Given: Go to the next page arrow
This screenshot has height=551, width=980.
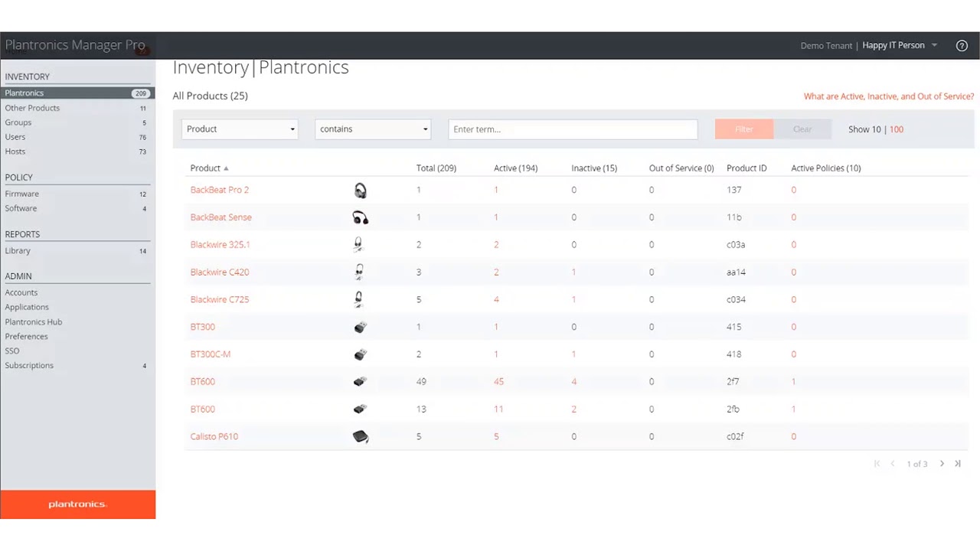Looking at the screenshot, I should (942, 464).
